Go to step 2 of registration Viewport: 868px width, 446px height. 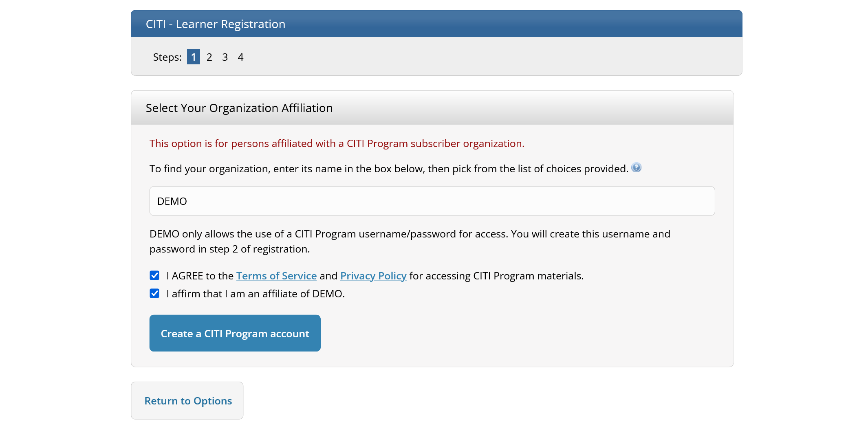click(209, 57)
